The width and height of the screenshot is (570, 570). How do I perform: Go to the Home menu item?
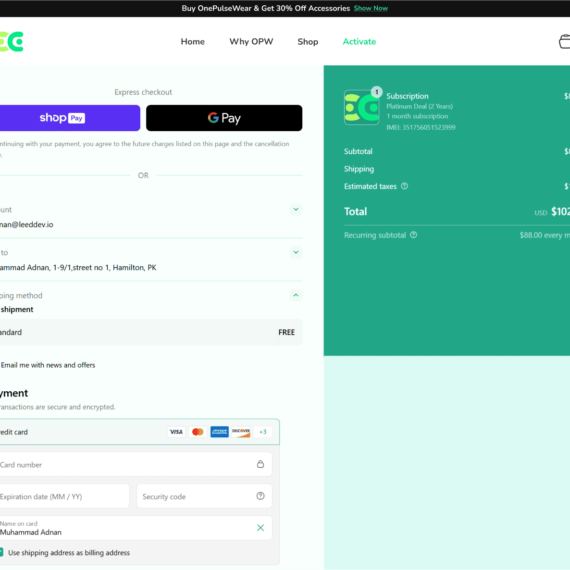(x=193, y=41)
